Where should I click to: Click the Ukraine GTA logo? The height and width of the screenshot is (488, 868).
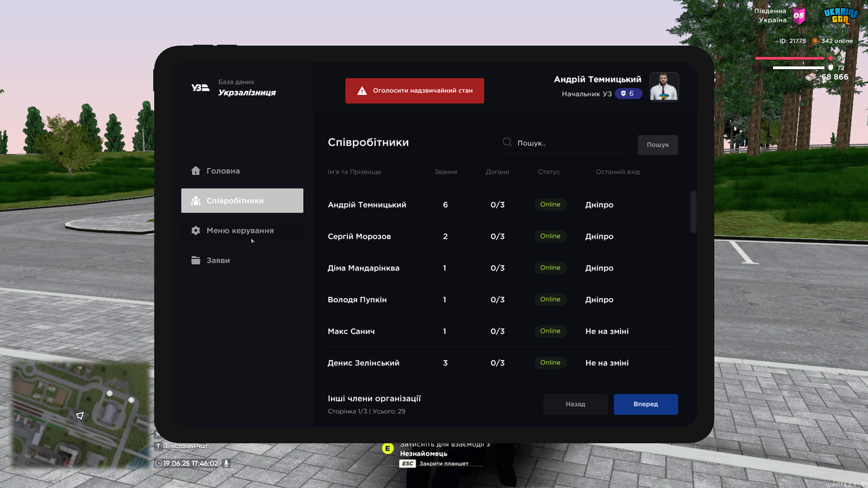point(840,16)
